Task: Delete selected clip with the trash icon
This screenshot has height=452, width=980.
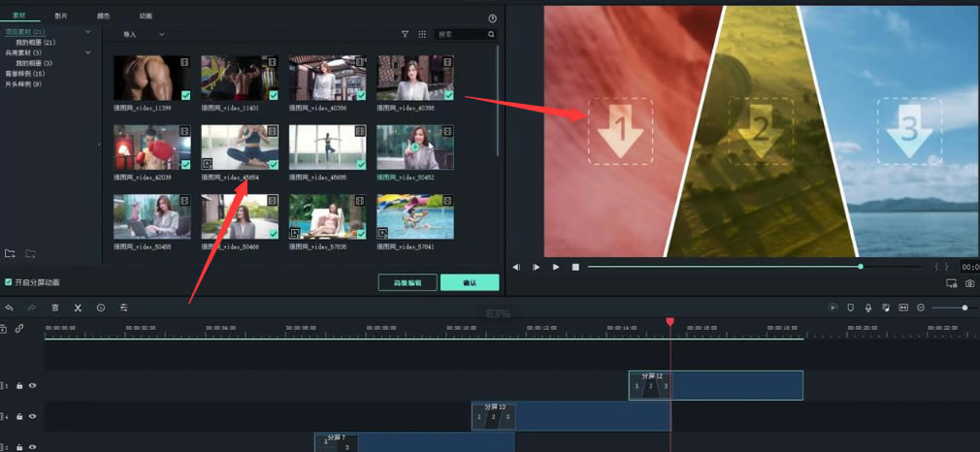Action: [55, 307]
